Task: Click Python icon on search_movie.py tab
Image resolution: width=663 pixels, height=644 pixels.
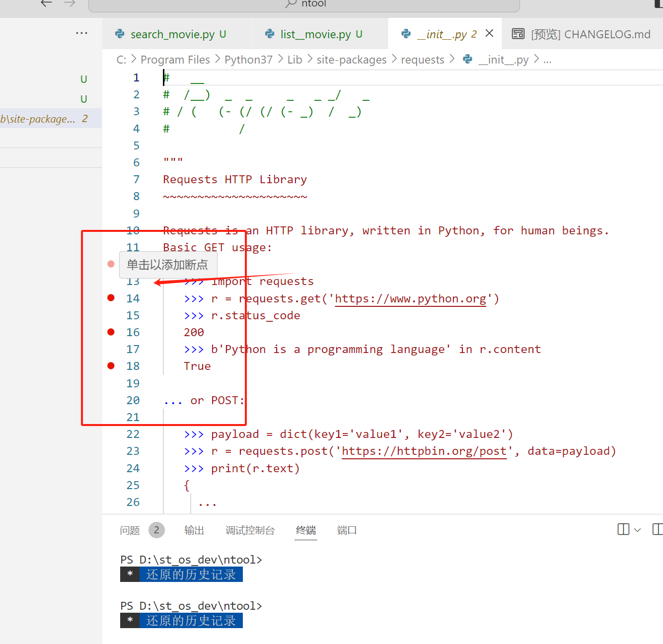Action: click(x=120, y=34)
